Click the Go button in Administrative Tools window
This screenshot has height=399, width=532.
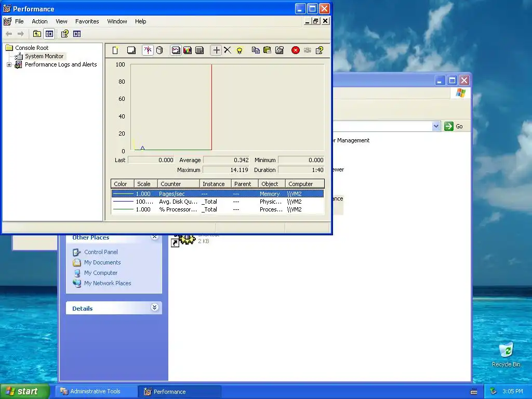click(x=454, y=126)
